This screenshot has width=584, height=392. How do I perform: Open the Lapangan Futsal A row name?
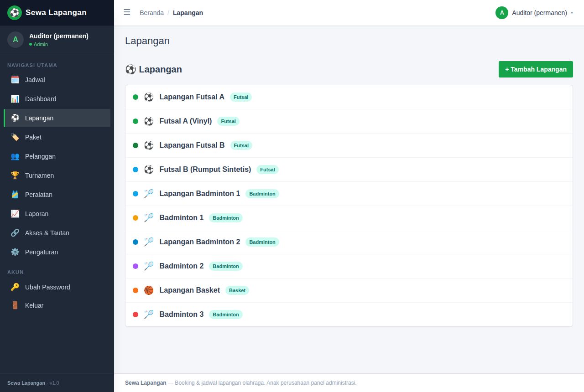pyautogui.click(x=192, y=97)
